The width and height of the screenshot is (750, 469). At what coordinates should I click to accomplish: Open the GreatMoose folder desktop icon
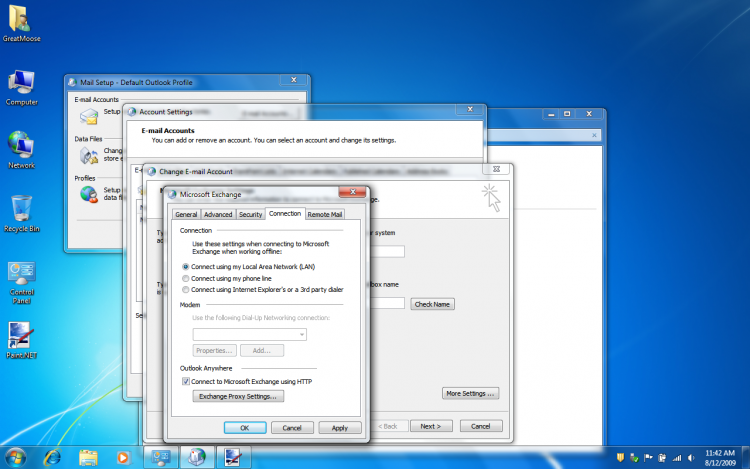coord(21,23)
